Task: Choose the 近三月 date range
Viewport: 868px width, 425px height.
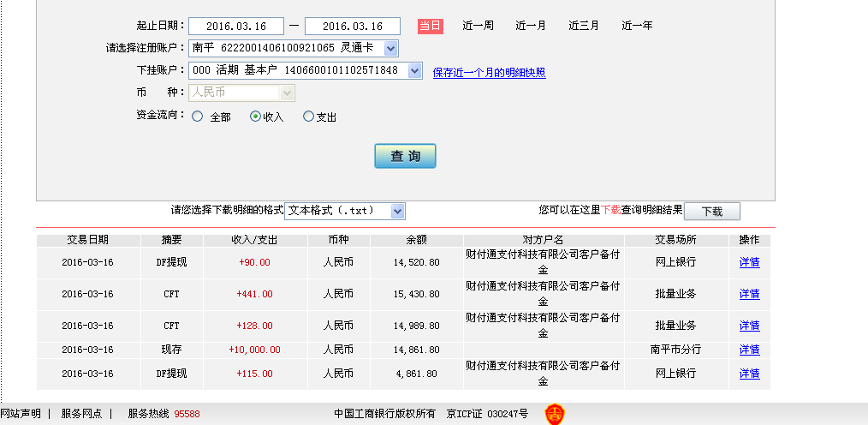Action: (x=584, y=26)
